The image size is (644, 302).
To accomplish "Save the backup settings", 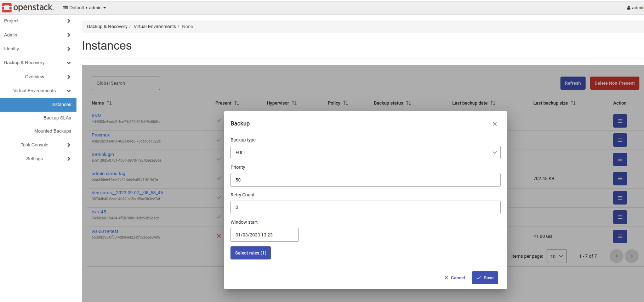I will tap(485, 278).
